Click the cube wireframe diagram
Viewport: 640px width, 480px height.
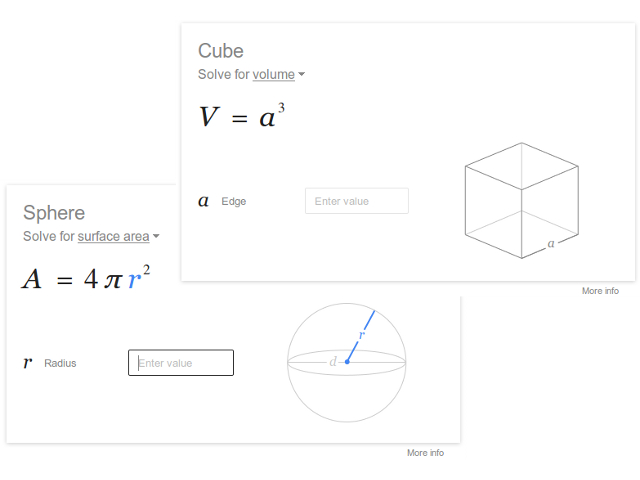522,200
